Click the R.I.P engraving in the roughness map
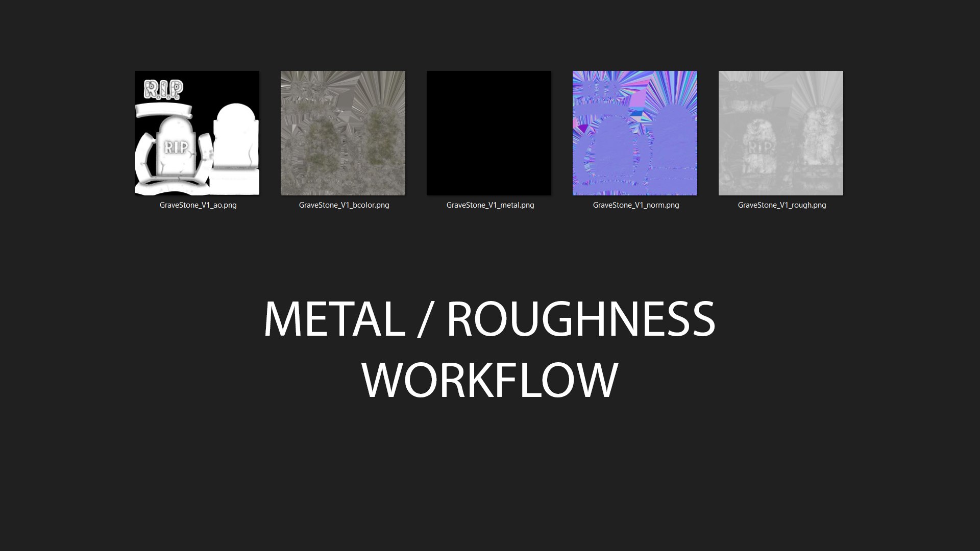980x551 pixels. coord(761,148)
